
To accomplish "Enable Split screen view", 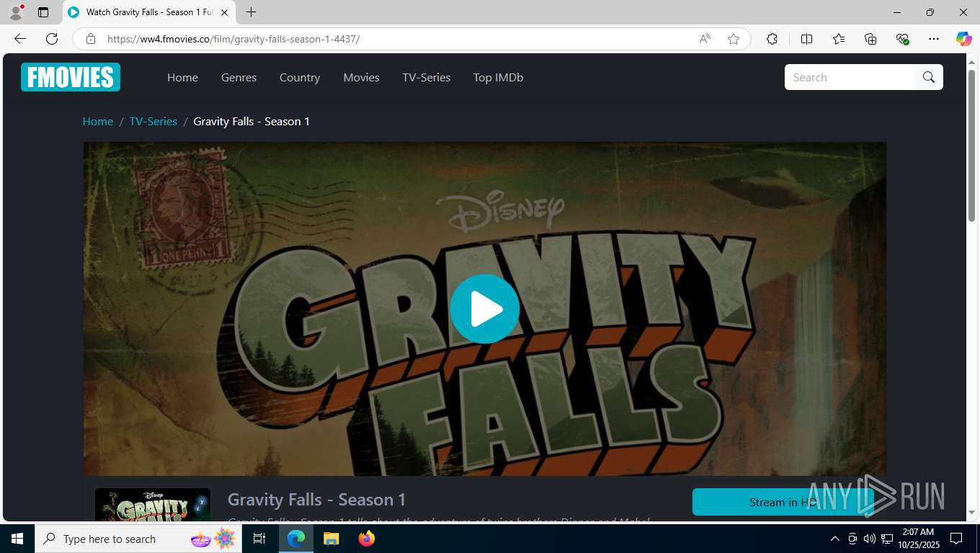I will point(806,39).
